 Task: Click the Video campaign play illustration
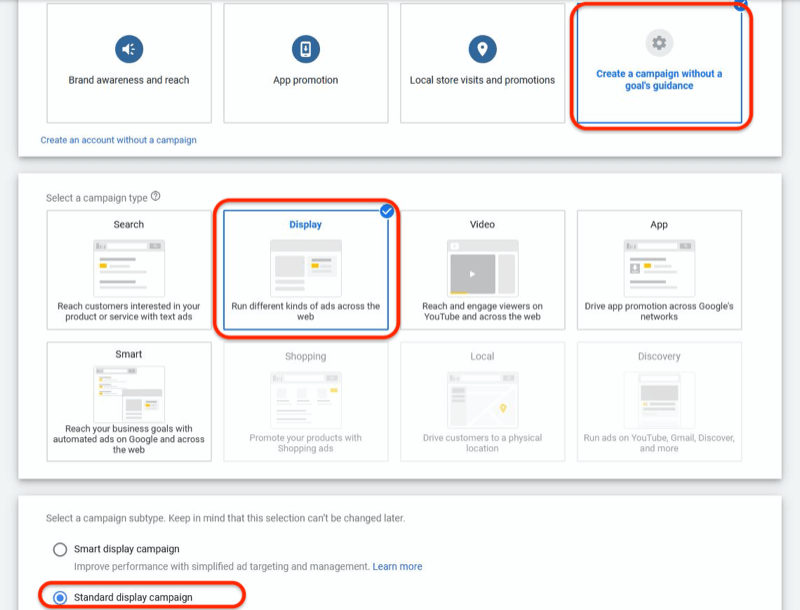coord(482,268)
